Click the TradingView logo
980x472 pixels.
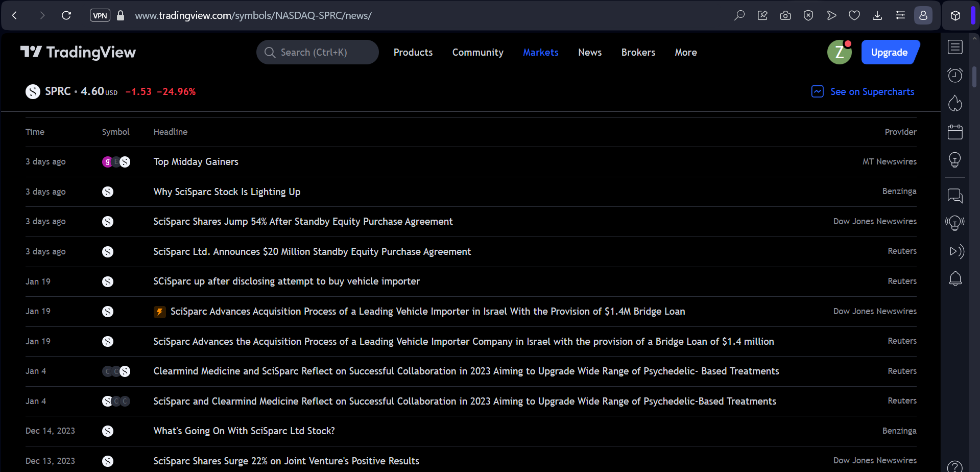78,52
